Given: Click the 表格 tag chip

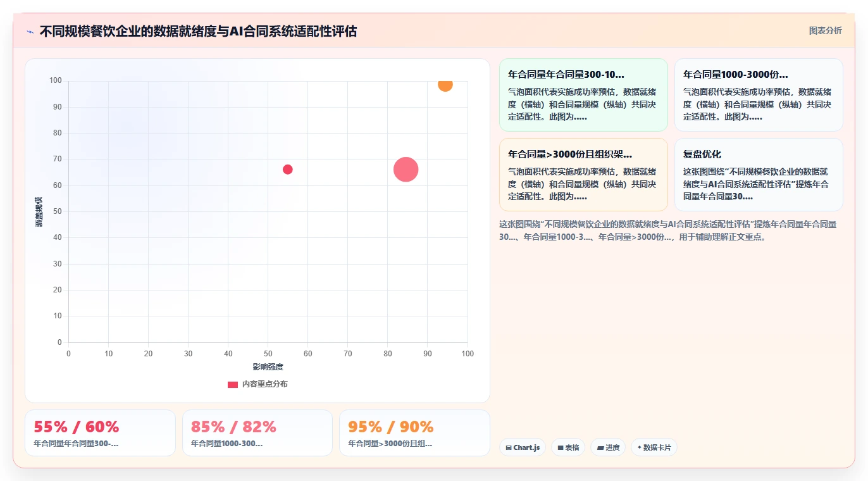Looking at the screenshot, I should click(568, 447).
